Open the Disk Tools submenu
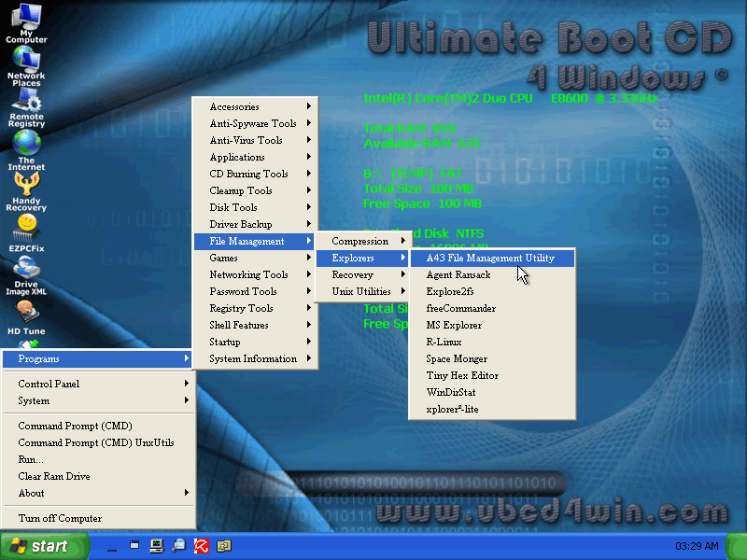The width and height of the screenshot is (747, 560). (254, 207)
